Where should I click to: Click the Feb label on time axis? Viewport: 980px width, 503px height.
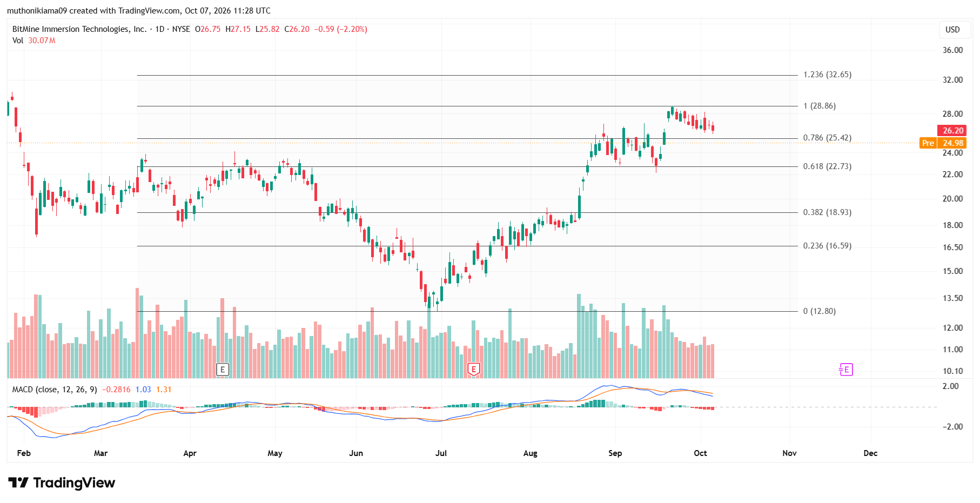click(x=24, y=453)
